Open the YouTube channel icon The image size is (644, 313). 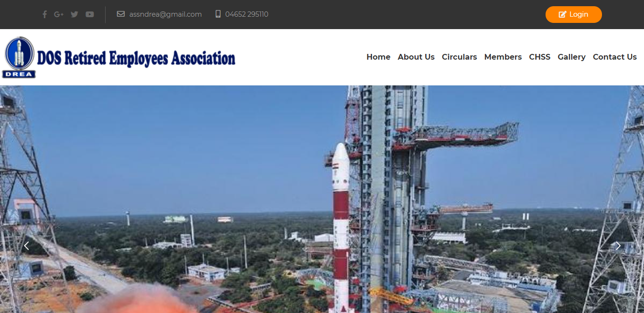pos(90,14)
